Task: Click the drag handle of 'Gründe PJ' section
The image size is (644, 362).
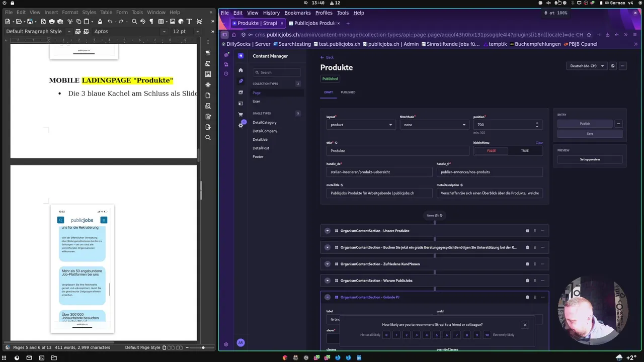Action: pyautogui.click(x=535, y=297)
